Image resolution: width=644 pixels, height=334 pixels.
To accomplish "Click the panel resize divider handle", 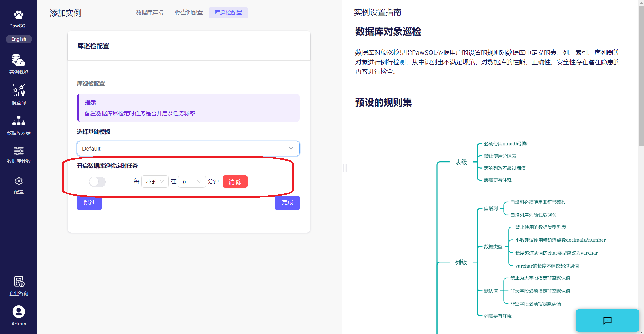I will coord(345,168).
